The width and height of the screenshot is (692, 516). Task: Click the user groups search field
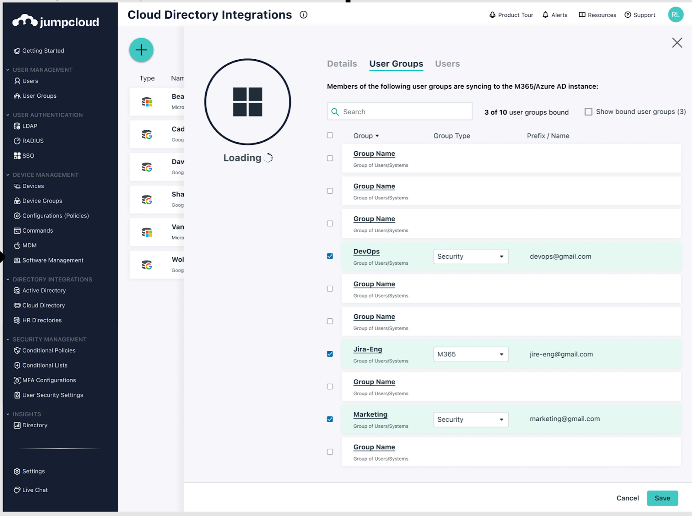coord(400,112)
